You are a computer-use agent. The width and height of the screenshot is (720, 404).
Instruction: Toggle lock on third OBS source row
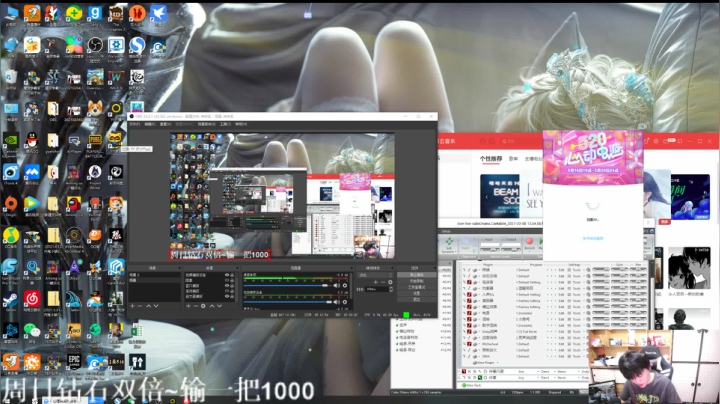click(232, 286)
